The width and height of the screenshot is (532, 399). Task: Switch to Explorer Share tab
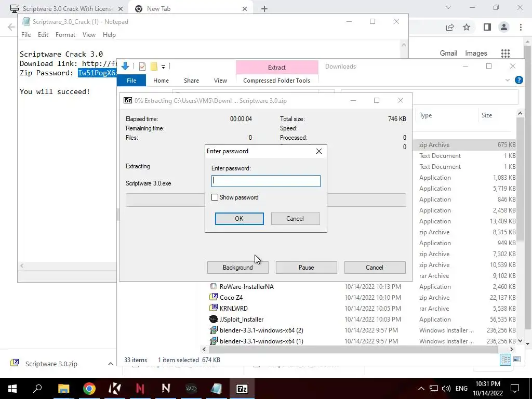point(191,81)
